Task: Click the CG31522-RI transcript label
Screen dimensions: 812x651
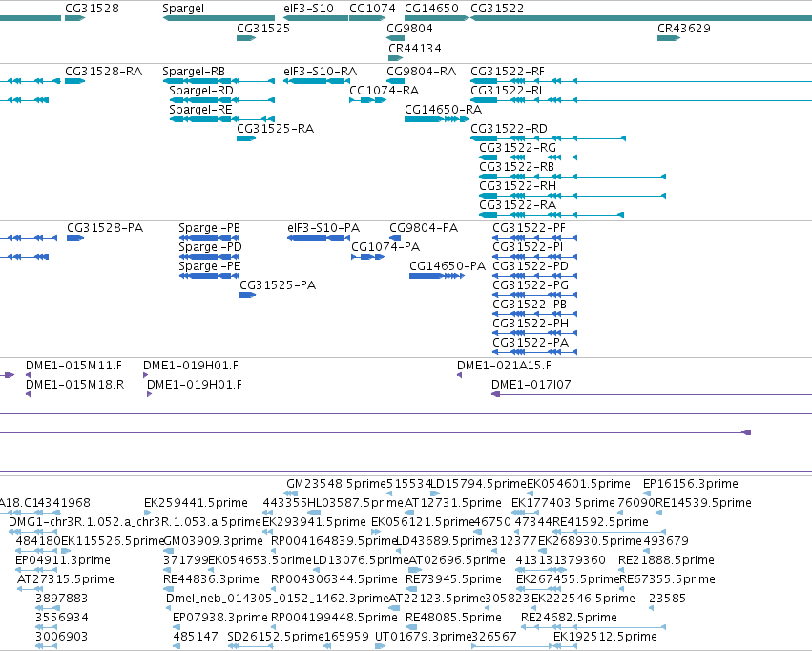Action: [506, 90]
